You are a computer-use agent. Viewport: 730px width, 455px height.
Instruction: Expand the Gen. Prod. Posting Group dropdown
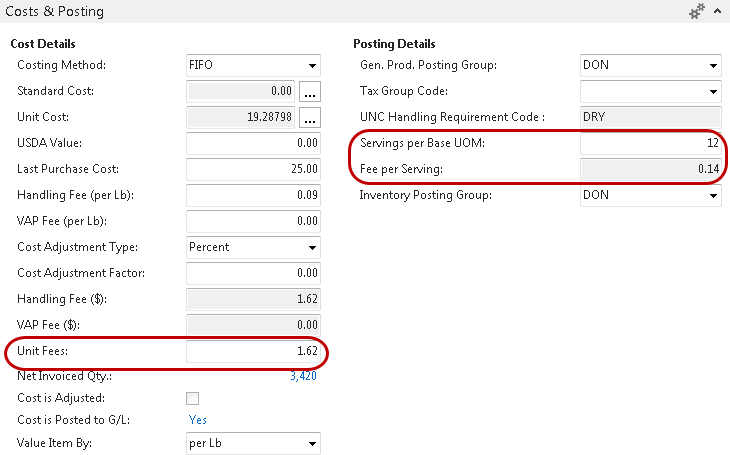click(712, 65)
